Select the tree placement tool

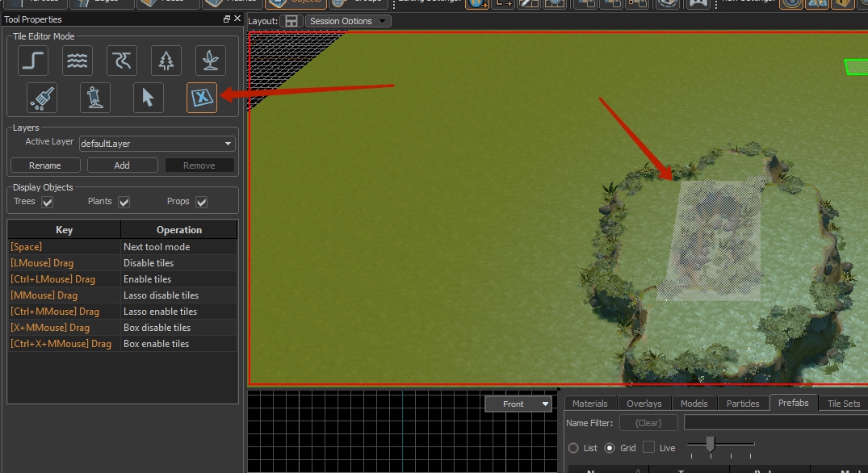[166, 61]
